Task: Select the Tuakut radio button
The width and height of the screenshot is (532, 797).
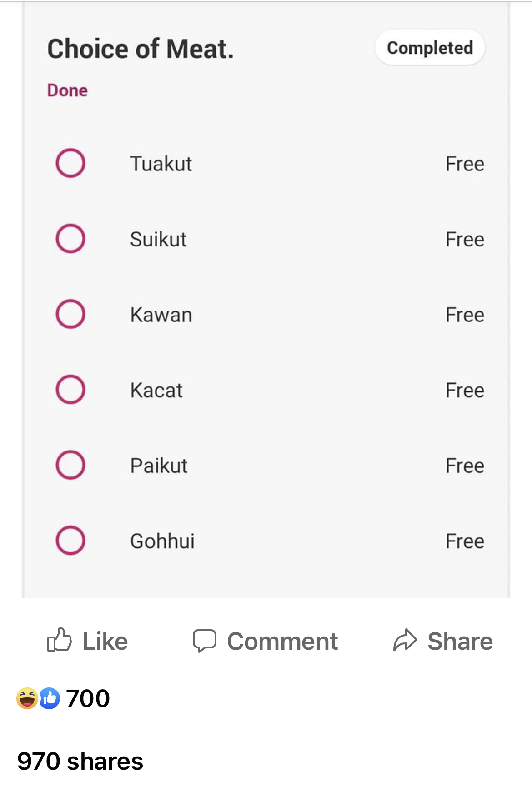Action: (70, 163)
